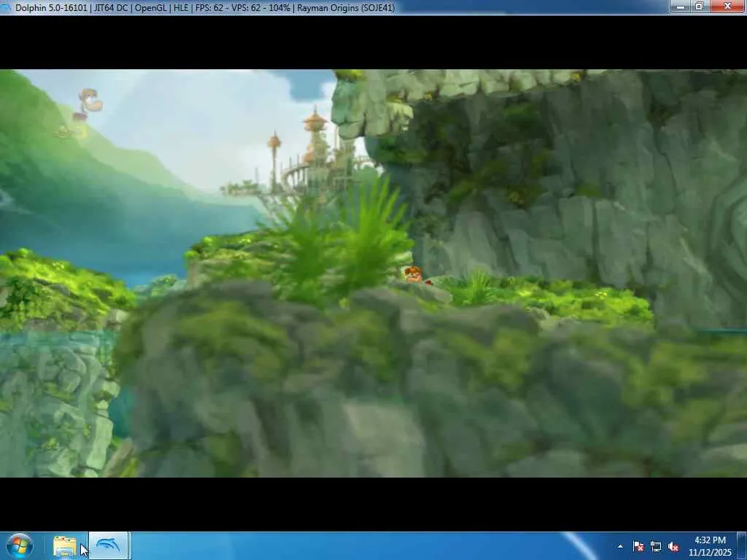Click the small orange character on the ledge

point(414,274)
